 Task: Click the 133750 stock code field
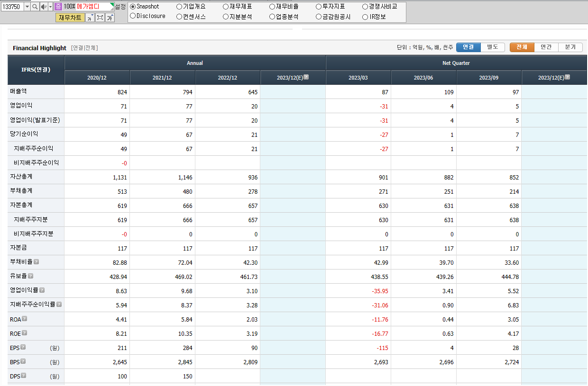pyautogui.click(x=12, y=7)
